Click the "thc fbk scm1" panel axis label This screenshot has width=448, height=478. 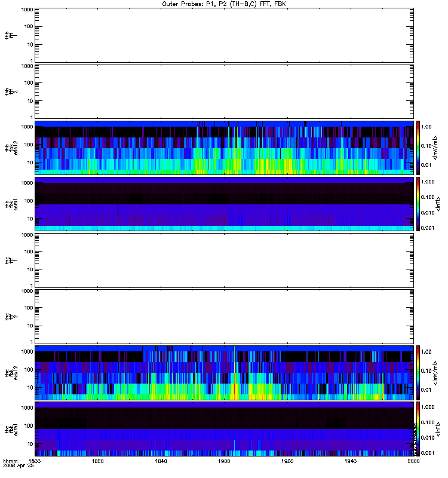[x=11, y=429]
